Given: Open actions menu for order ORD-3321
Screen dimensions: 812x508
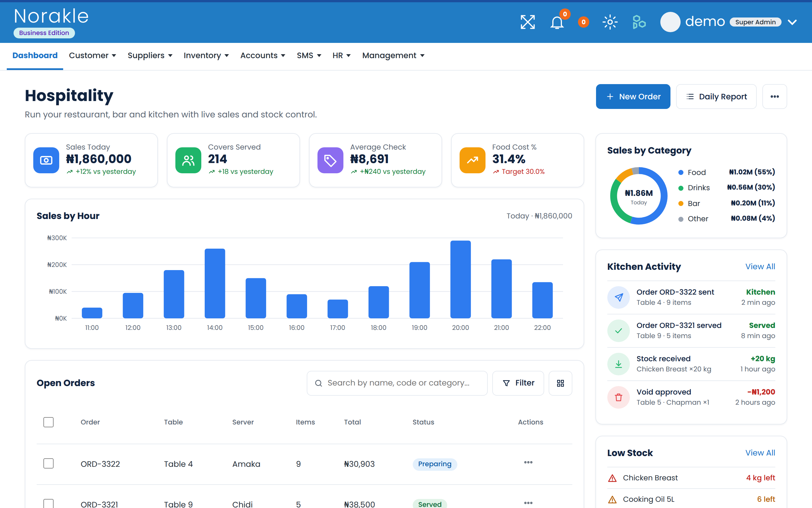Looking at the screenshot, I should click(528, 503).
